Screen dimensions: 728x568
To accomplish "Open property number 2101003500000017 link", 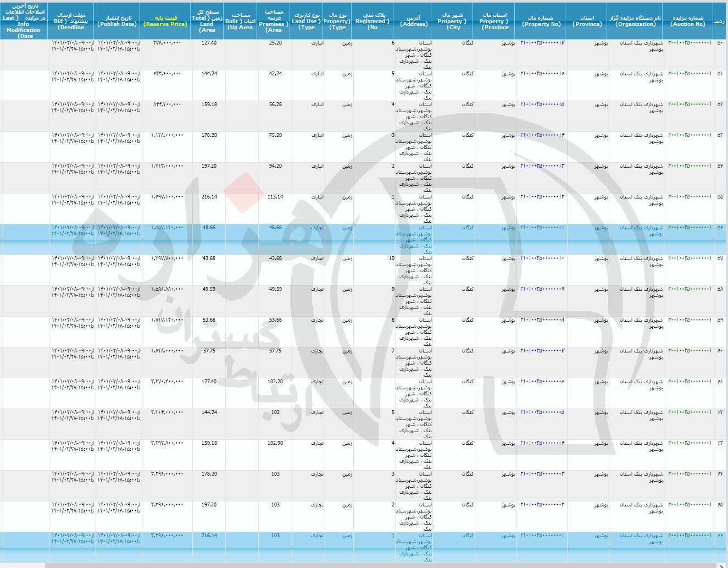I will click(x=542, y=43).
